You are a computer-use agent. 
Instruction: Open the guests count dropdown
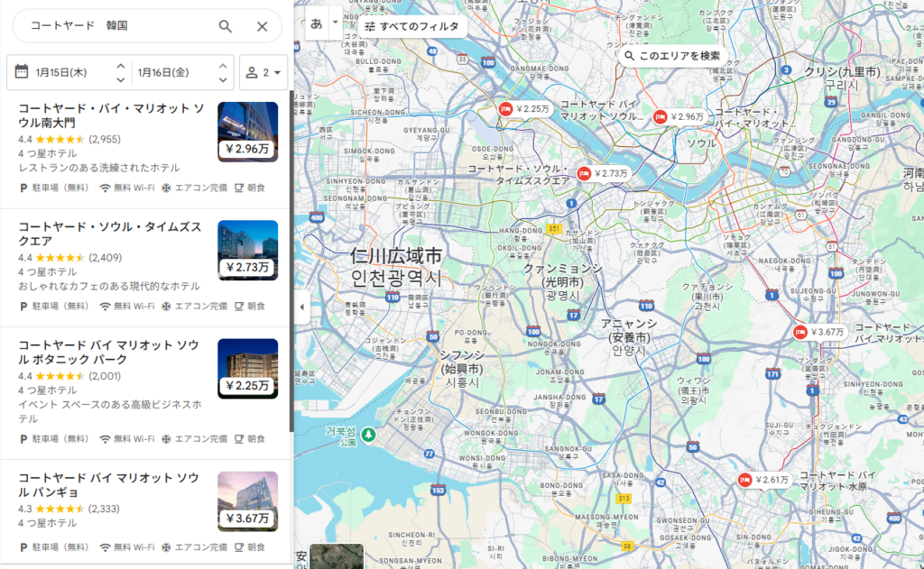263,72
